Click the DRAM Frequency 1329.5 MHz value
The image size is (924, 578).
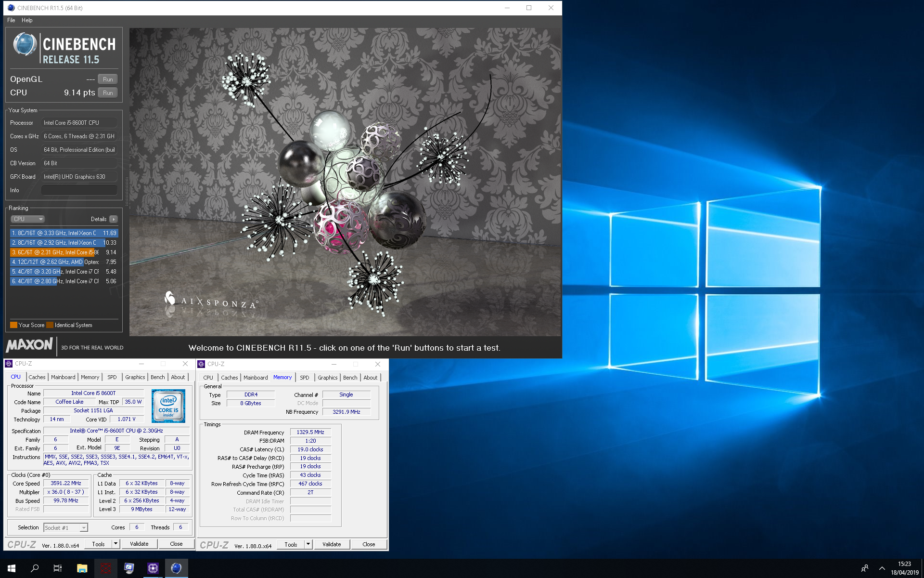coord(310,432)
